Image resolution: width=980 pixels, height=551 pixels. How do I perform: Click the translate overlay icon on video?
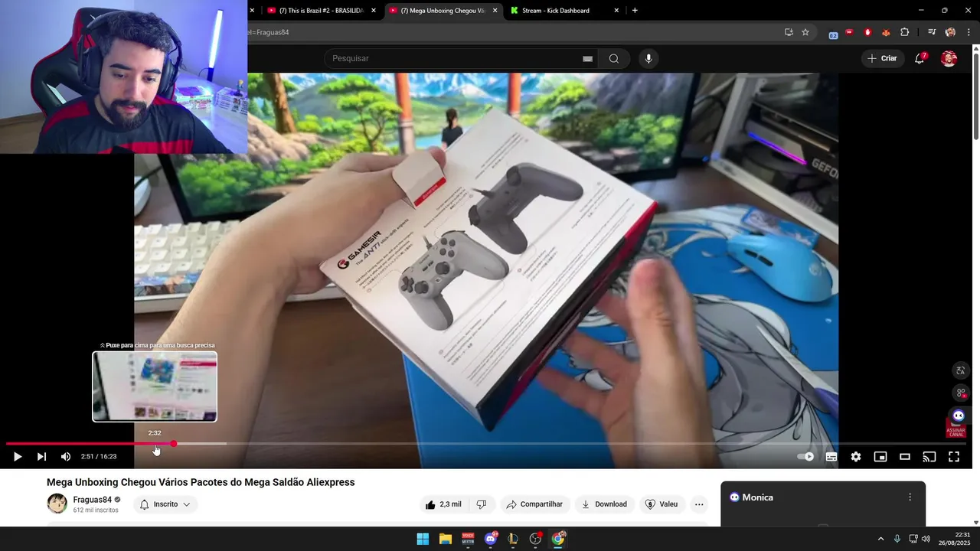click(961, 370)
